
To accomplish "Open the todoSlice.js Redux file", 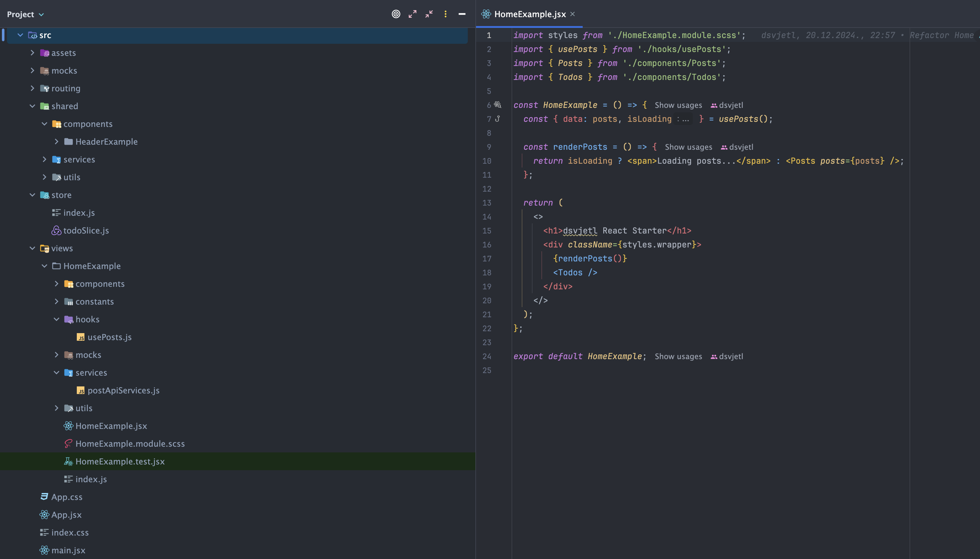I will pos(86,230).
